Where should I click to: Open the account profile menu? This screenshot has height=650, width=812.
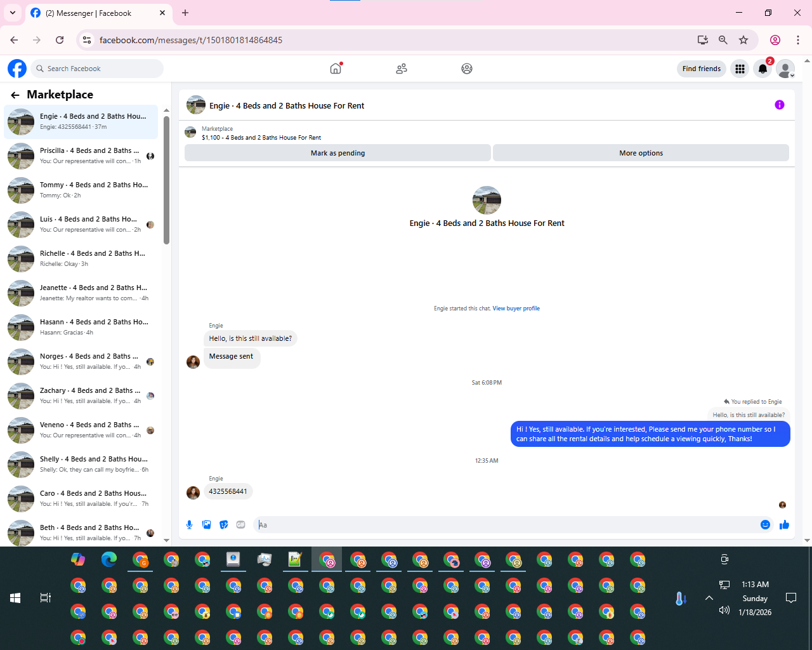[786, 69]
